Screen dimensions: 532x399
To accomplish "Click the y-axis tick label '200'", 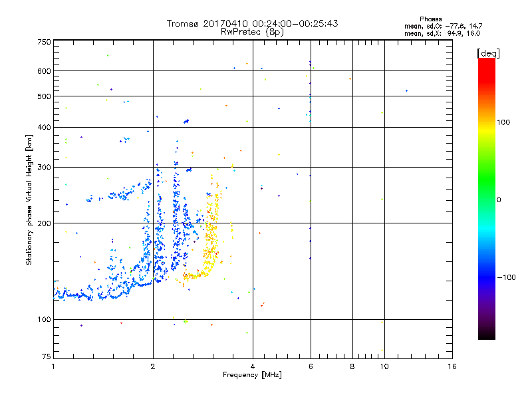I will [x=45, y=223].
